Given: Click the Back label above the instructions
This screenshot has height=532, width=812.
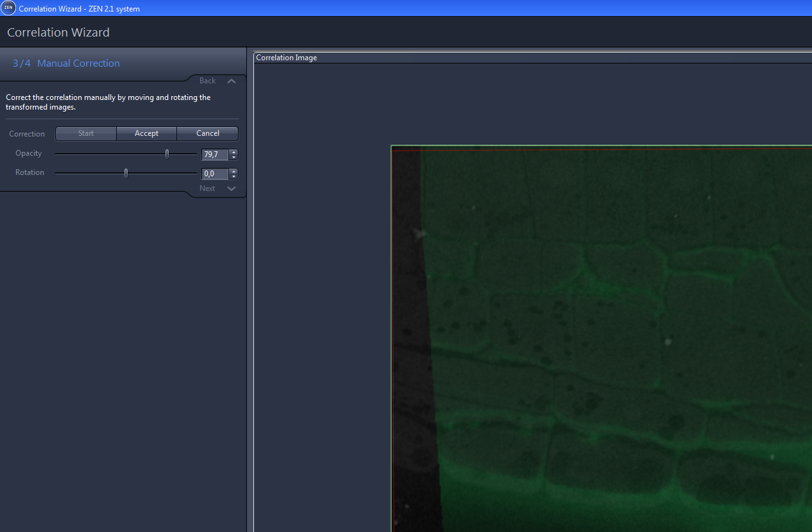Looking at the screenshot, I should tap(207, 81).
